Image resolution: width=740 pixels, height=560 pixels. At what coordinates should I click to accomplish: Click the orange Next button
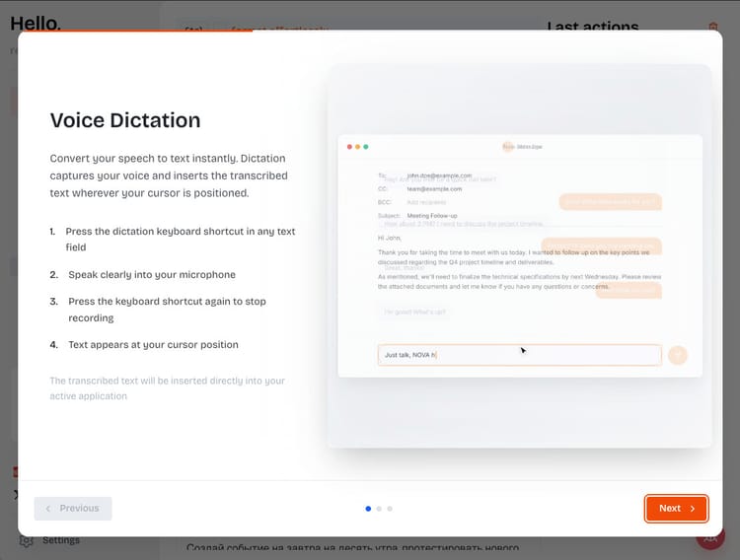tap(676, 509)
